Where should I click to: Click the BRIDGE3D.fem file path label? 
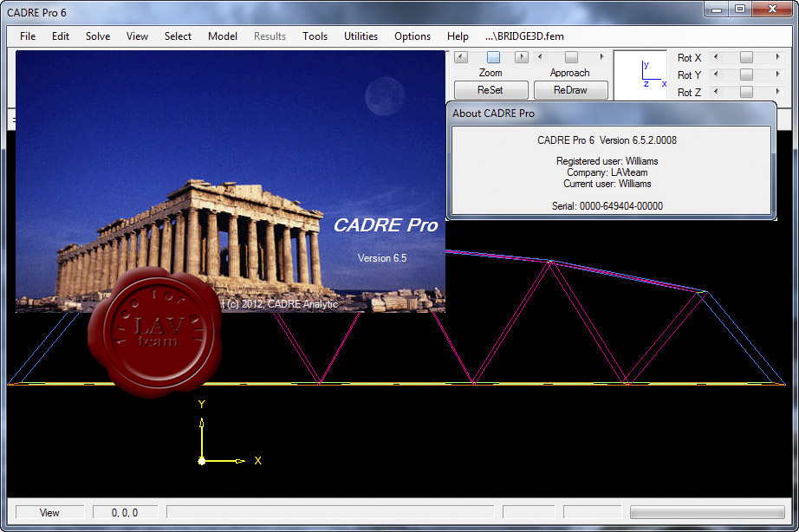tap(524, 36)
